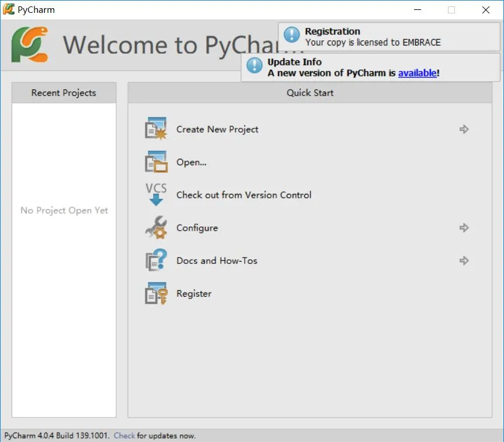Click 'PyCharm 4.0.4 Build 139.1001' status text
Image resolution: width=504 pixels, height=442 pixels.
[x=57, y=436]
